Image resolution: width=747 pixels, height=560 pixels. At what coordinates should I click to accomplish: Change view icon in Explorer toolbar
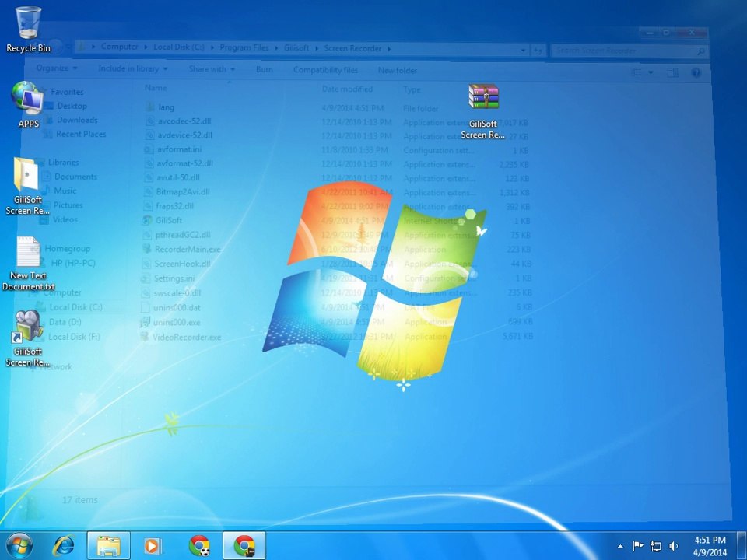pos(637,72)
